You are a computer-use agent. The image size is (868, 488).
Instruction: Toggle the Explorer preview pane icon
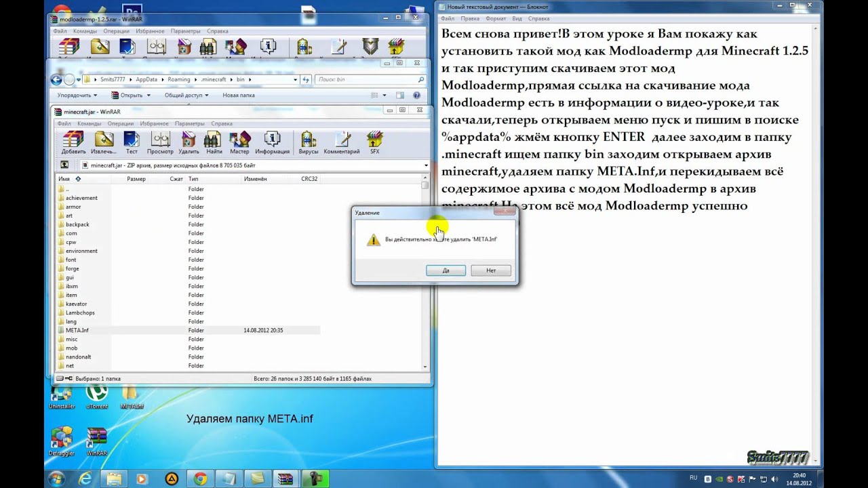coord(400,96)
